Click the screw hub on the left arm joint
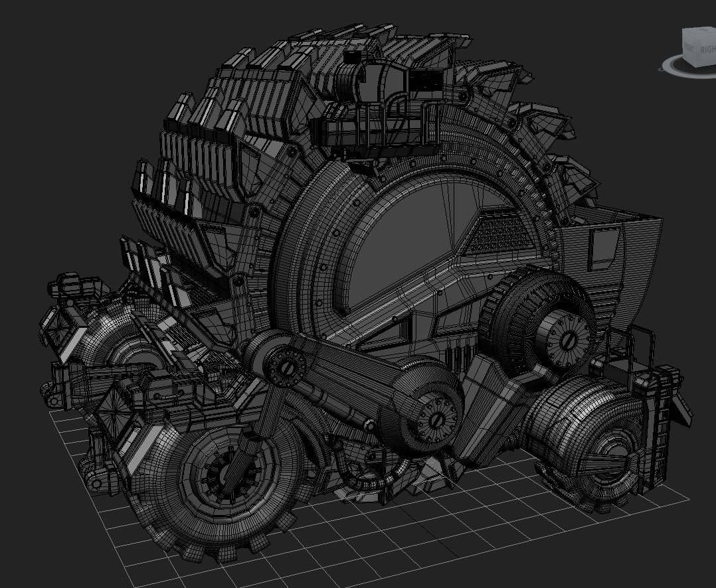Viewport: 716px width, 588px height. (x=286, y=366)
